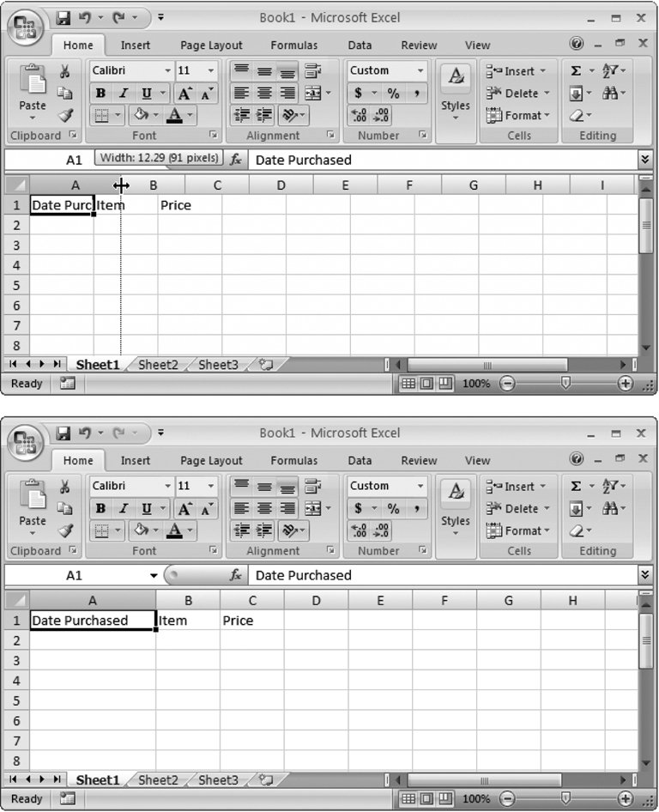This screenshot has width=659, height=812.
Task: Click Grow Font icon in top window
Action: 184,94
